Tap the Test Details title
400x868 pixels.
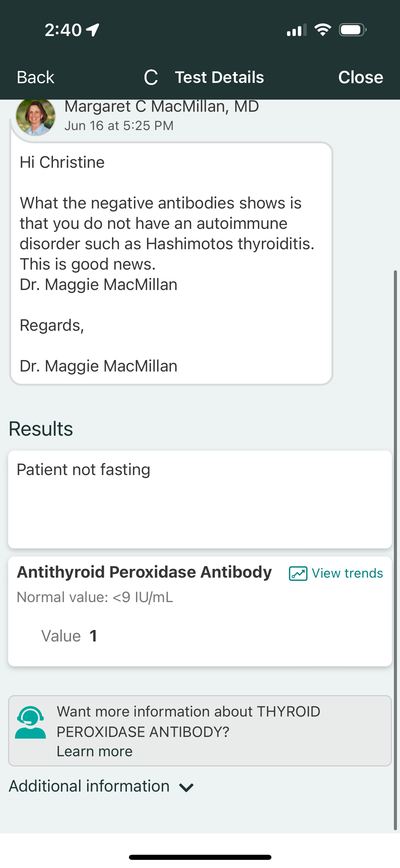point(219,77)
